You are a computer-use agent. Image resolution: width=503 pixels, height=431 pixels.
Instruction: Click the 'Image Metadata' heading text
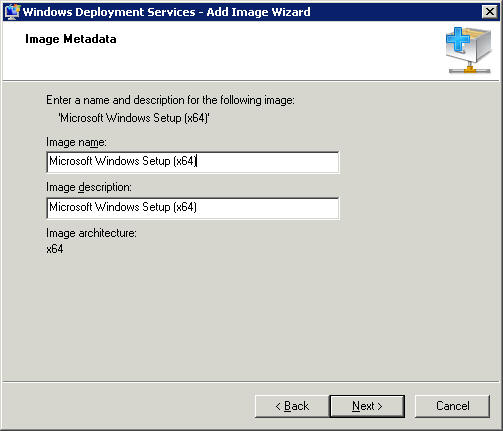[x=71, y=39]
